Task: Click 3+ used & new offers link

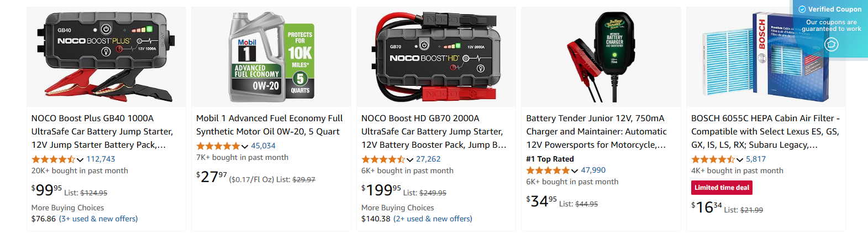Action: pos(98,219)
